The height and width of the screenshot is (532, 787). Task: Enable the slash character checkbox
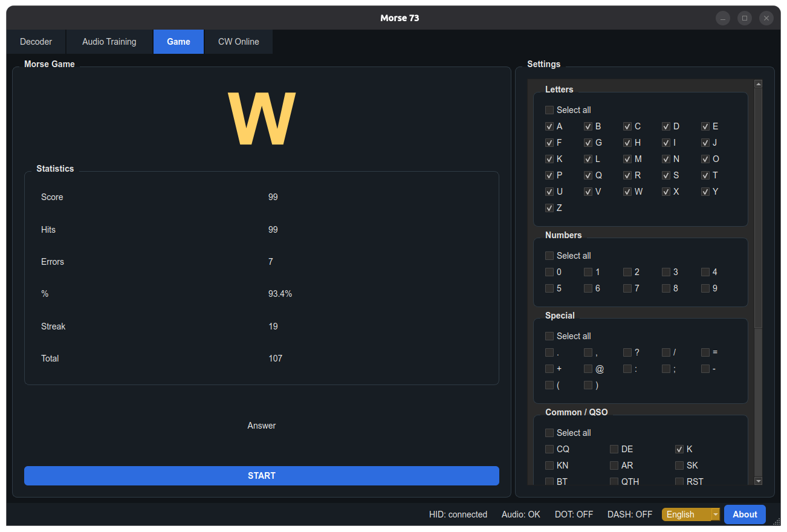point(666,352)
